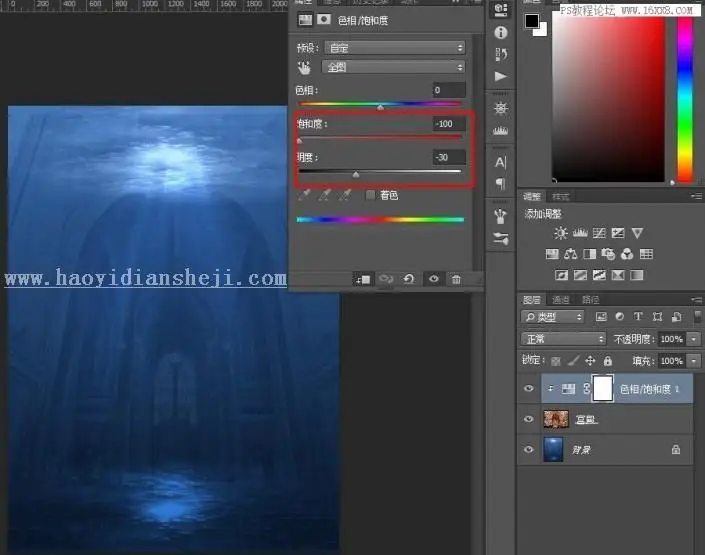Open the 全图 channel range dropdown

tap(393, 67)
